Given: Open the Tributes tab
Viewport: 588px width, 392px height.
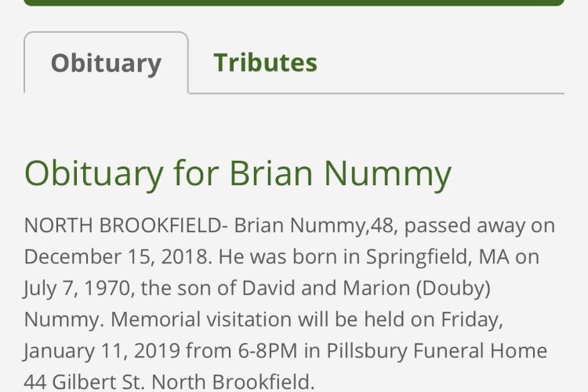Looking at the screenshot, I should click(x=265, y=63).
